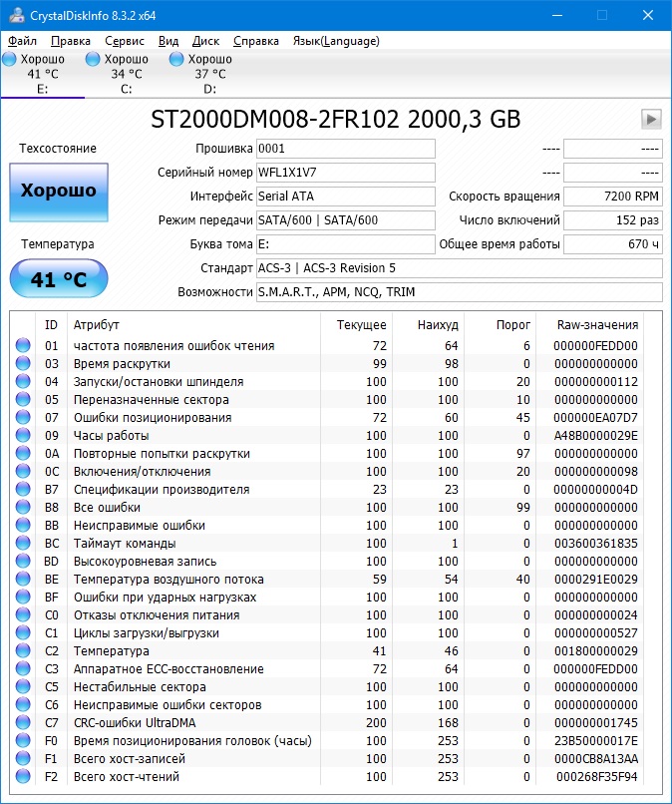Click the Стандарт field ACS-3 Revision 5
Screen dimensions: 672x804
pos(460,268)
